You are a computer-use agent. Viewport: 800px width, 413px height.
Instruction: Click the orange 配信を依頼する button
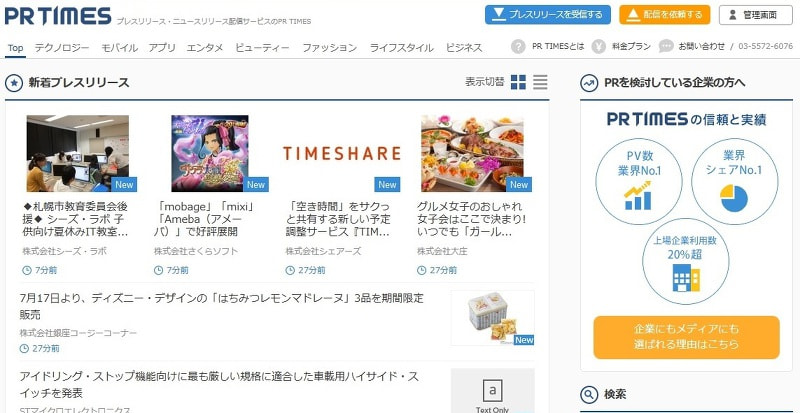pyautogui.click(x=665, y=14)
